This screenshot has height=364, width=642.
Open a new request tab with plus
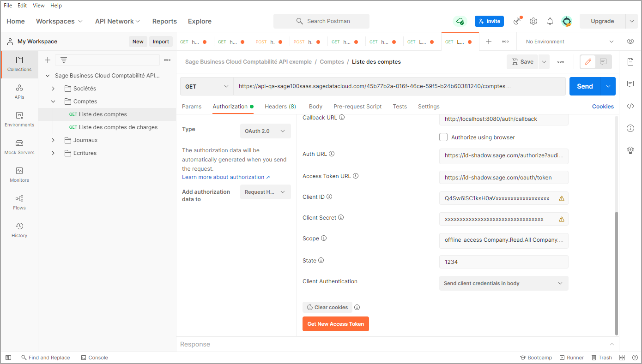pos(489,42)
